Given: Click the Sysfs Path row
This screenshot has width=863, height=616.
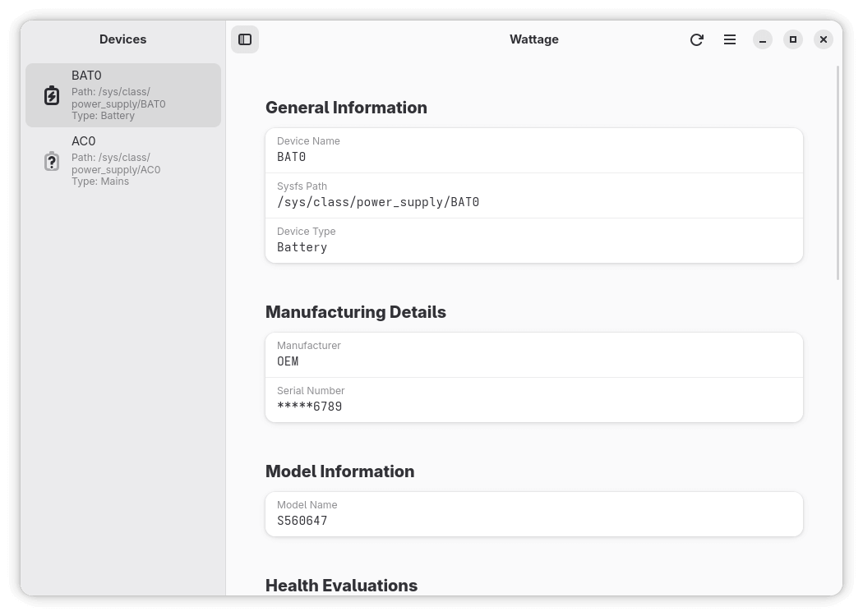Looking at the screenshot, I should pos(533,195).
